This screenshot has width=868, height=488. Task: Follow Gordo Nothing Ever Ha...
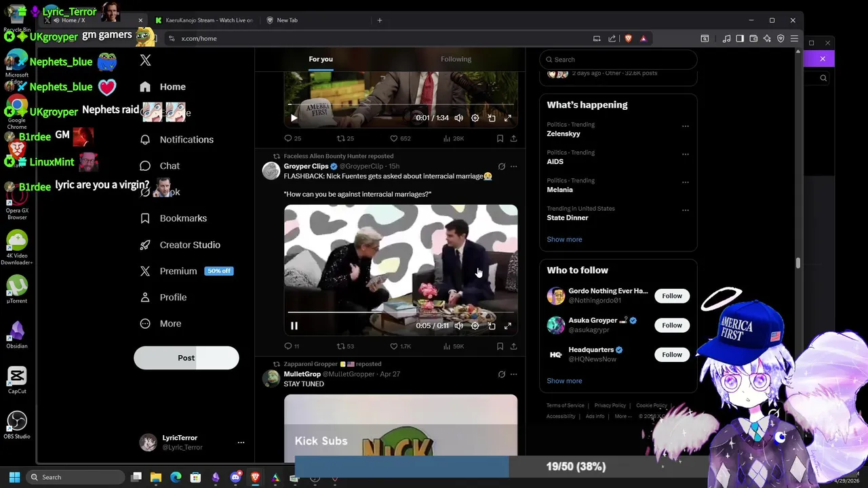(672, 296)
